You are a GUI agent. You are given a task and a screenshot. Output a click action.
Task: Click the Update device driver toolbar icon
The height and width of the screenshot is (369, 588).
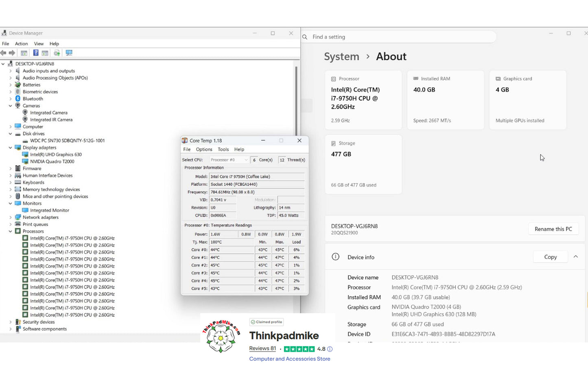click(57, 53)
